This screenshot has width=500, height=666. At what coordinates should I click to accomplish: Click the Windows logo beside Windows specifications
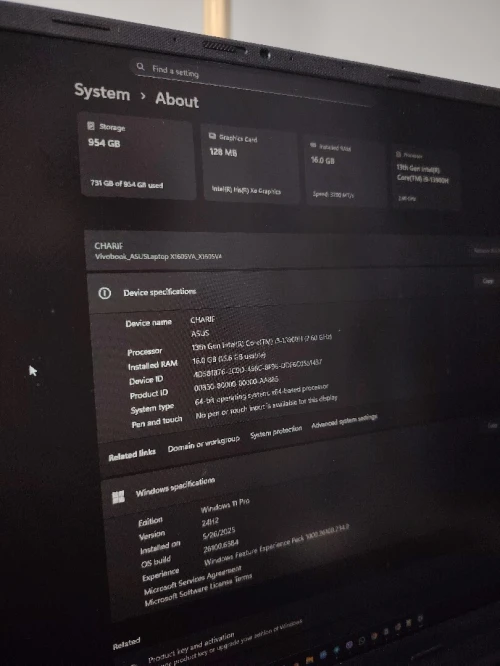(x=118, y=497)
